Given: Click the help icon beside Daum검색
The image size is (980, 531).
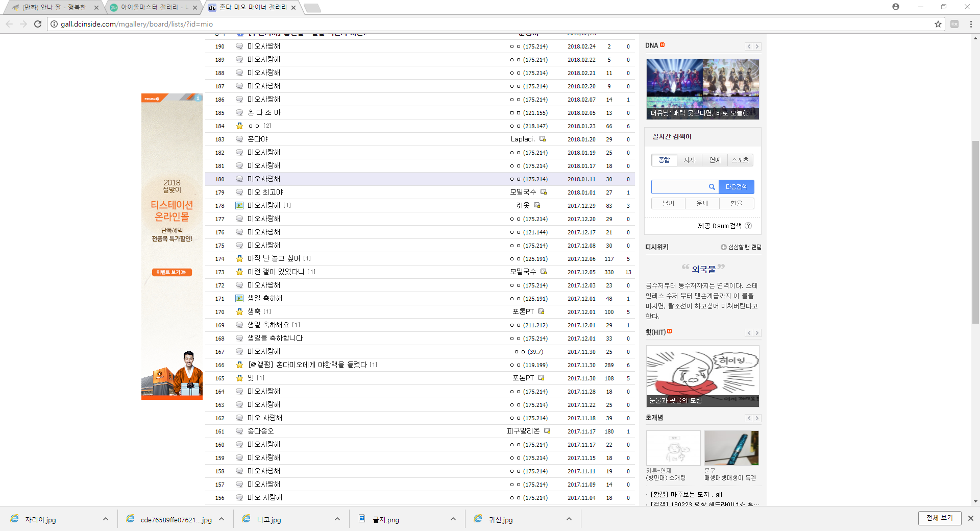Looking at the screenshot, I should coord(748,226).
